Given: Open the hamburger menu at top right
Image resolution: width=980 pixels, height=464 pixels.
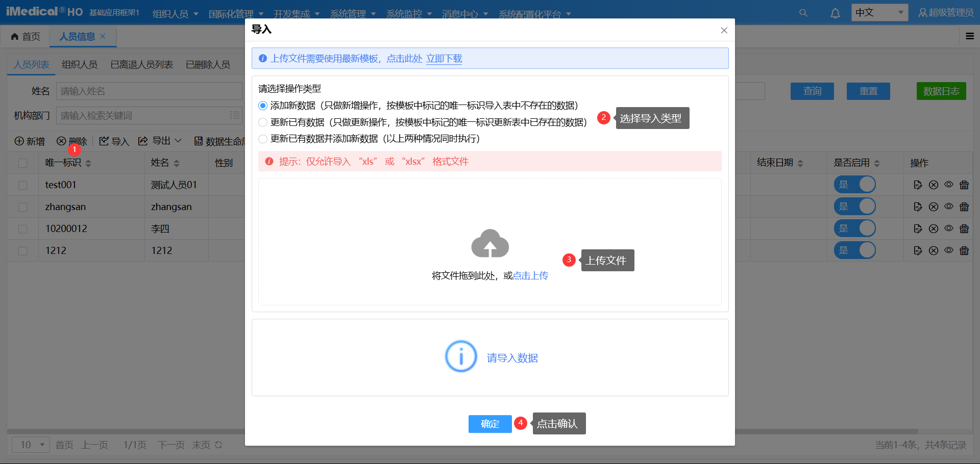Looking at the screenshot, I should point(969,36).
